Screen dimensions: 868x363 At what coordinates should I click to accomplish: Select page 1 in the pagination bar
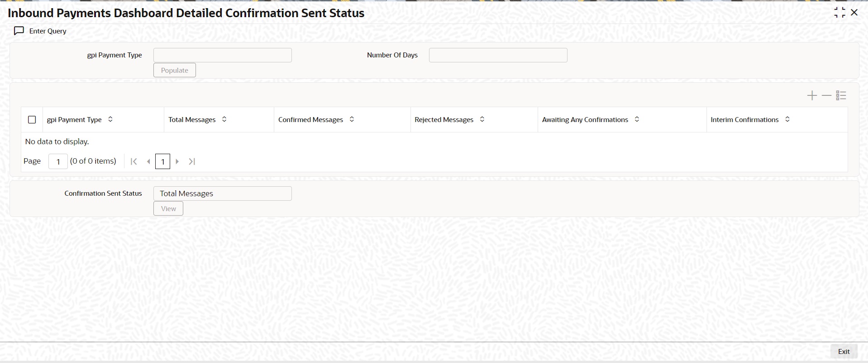pyautogui.click(x=162, y=161)
